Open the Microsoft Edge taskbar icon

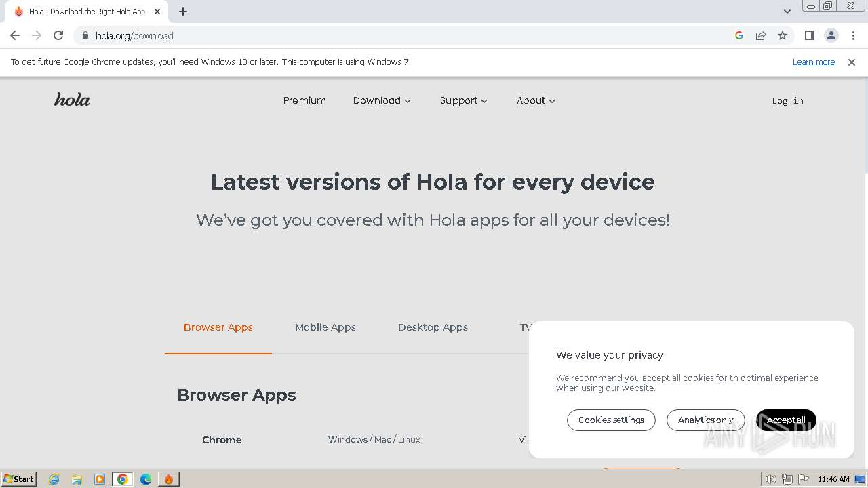point(146,479)
